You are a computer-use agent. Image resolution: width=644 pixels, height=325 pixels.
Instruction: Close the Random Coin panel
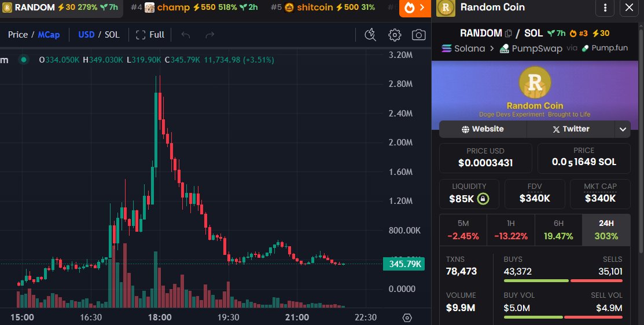629,8
